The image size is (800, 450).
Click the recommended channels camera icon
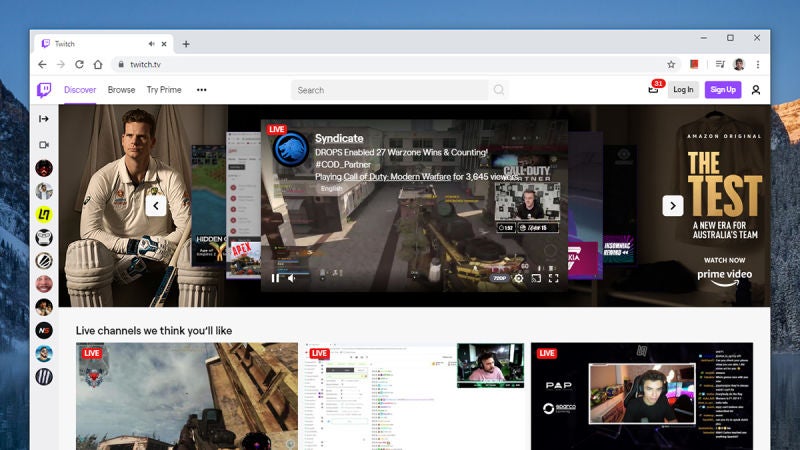(44, 145)
